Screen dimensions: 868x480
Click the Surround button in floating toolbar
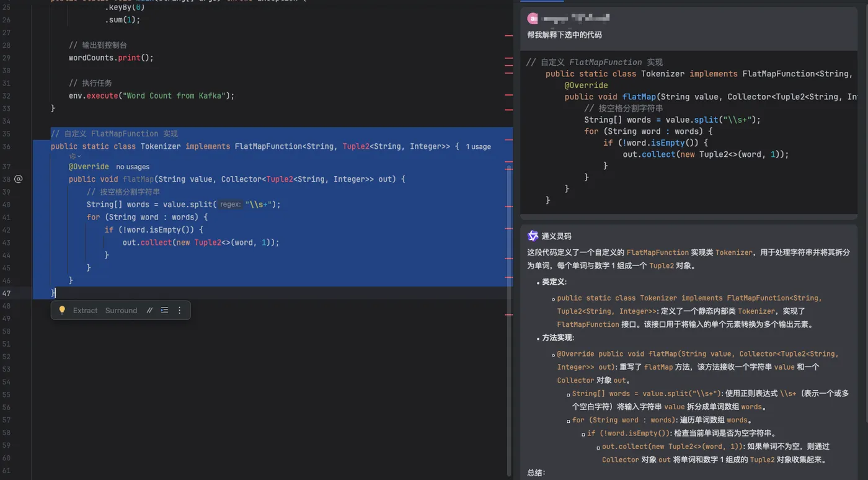121,311
